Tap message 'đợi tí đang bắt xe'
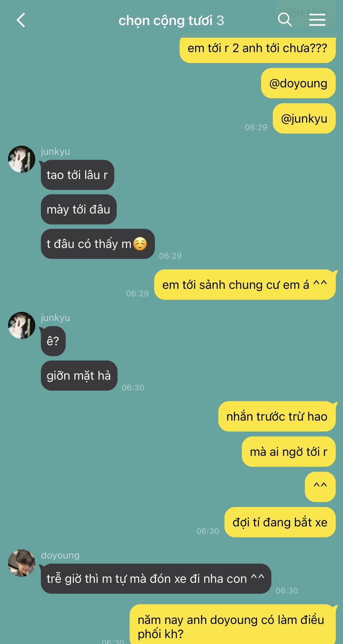 point(280,522)
